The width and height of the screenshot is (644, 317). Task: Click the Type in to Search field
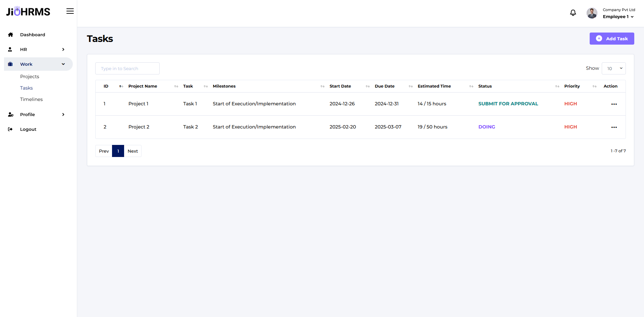pos(127,68)
